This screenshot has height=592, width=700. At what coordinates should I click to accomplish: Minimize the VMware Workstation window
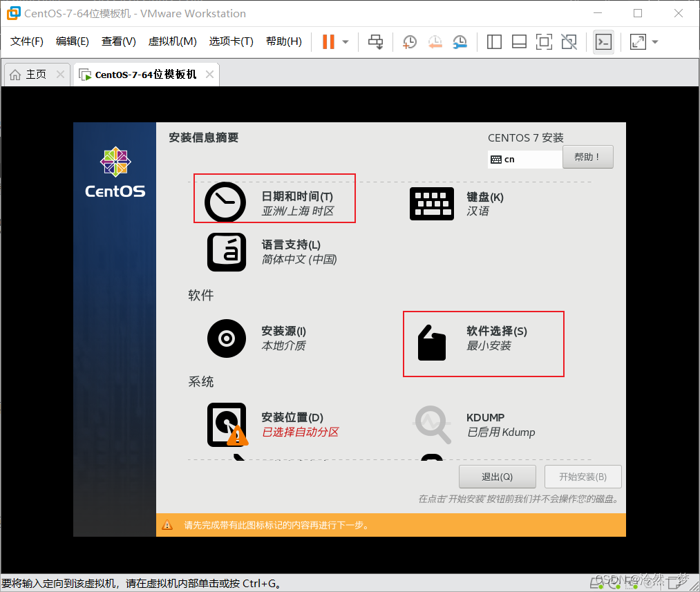pyautogui.click(x=598, y=13)
